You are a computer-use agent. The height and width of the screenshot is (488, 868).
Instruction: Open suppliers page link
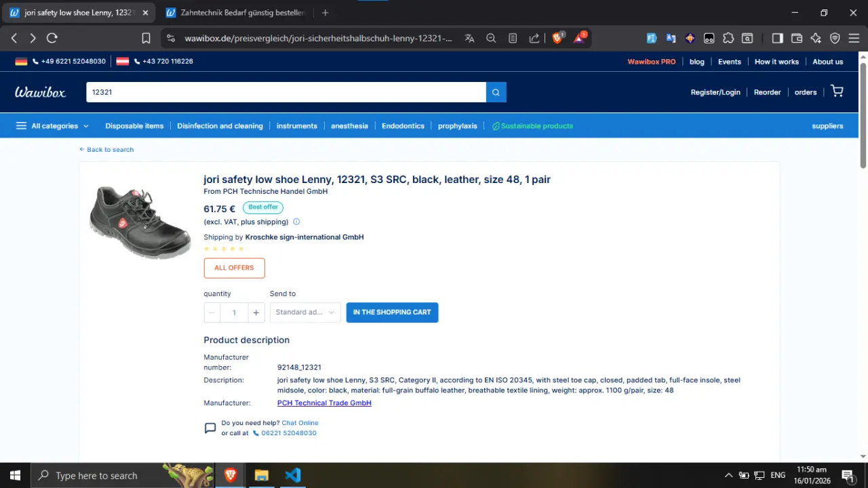click(x=827, y=126)
